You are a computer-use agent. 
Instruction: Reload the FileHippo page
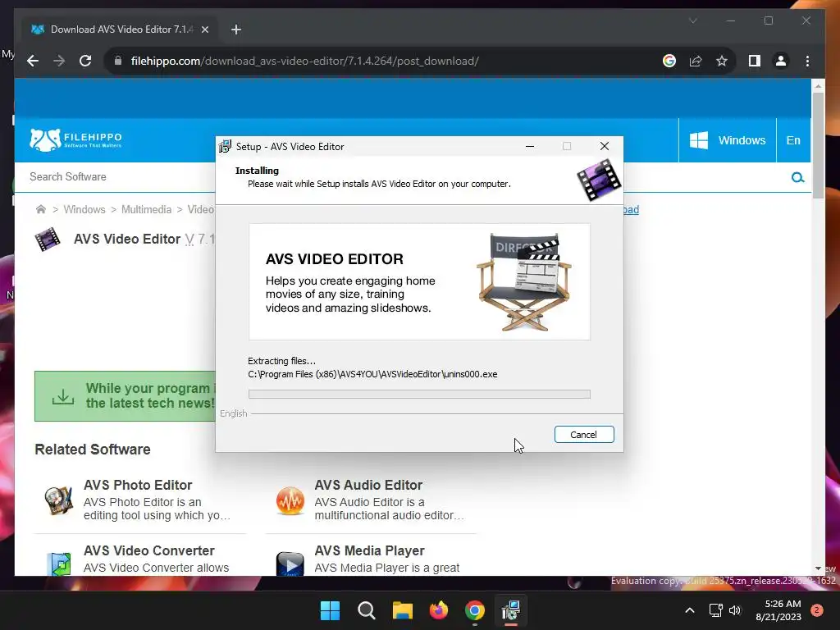pyautogui.click(x=85, y=61)
